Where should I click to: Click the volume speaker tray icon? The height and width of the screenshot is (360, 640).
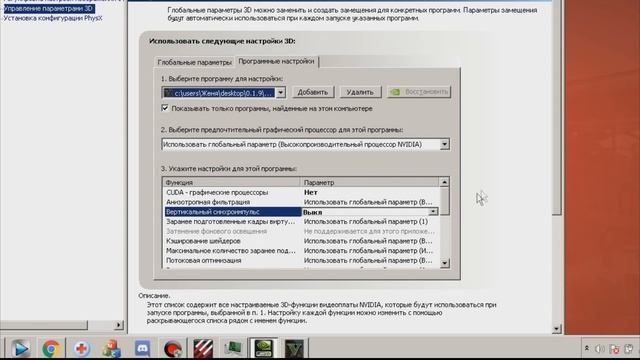[x=600, y=349]
